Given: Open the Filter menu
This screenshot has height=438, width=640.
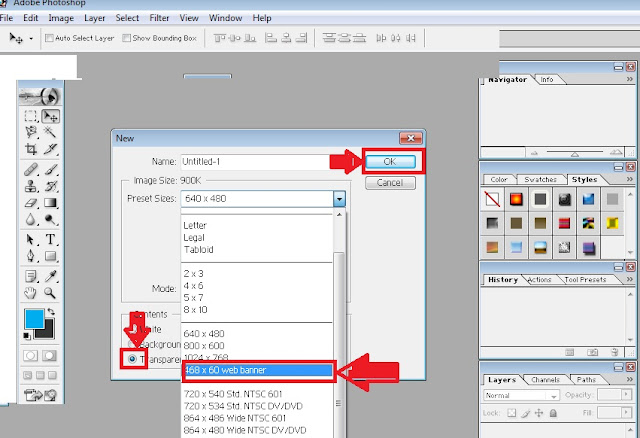Looking at the screenshot, I should (x=159, y=18).
